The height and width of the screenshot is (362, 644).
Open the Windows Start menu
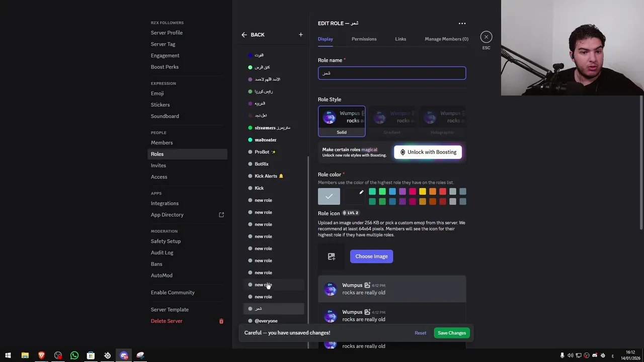click(x=8, y=355)
